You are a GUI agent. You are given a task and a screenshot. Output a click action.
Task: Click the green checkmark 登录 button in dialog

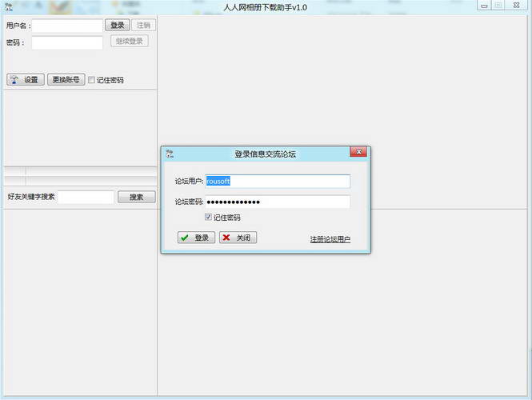196,238
